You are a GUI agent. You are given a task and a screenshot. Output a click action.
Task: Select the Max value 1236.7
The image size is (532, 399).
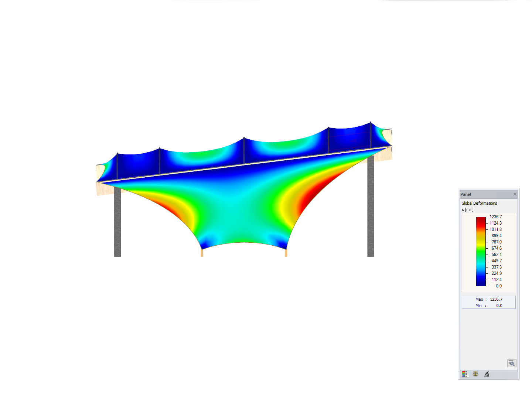pos(497,299)
